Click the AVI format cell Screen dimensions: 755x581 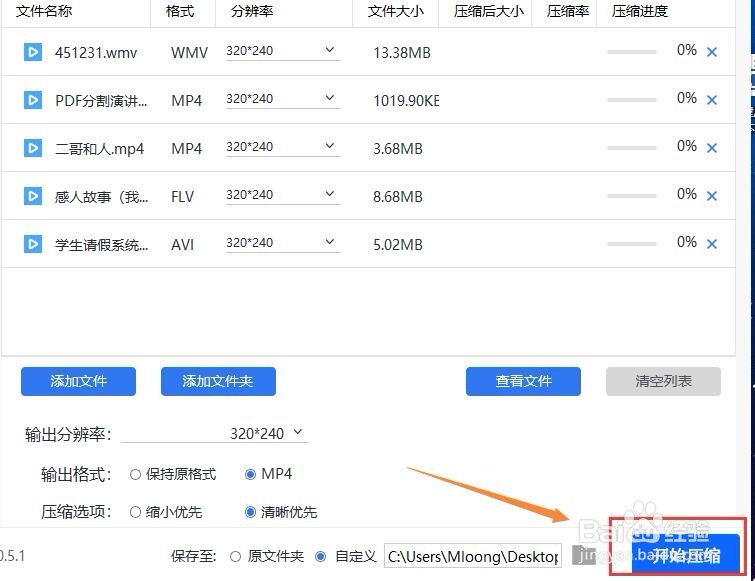tap(182, 245)
